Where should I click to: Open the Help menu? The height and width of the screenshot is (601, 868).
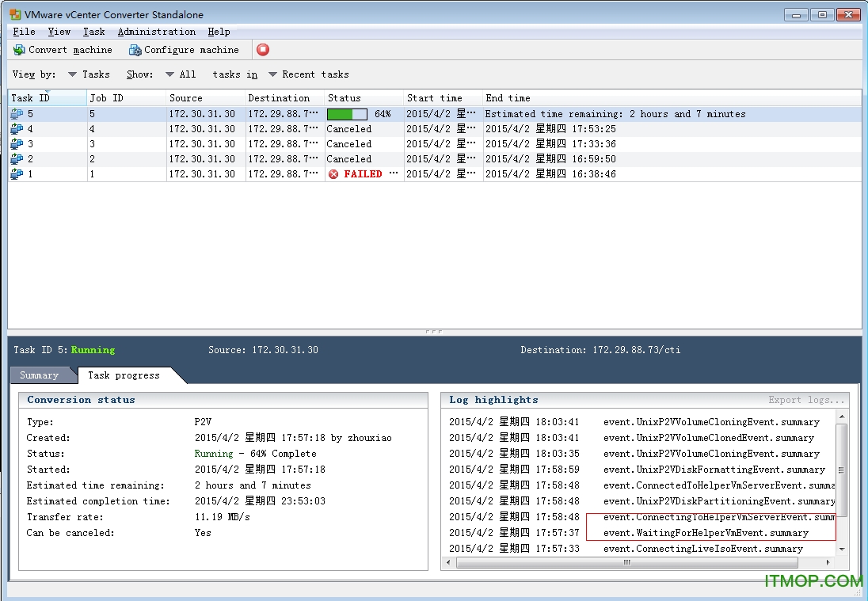(x=219, y=32)
